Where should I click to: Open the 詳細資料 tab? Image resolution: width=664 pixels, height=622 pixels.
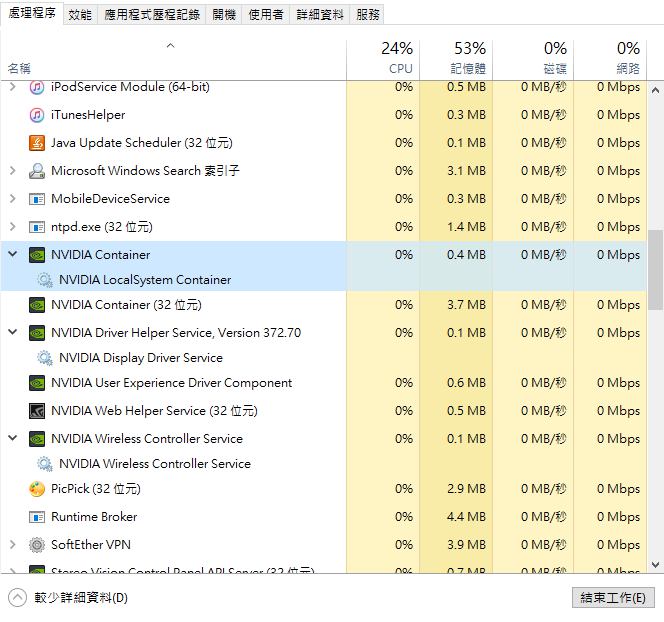[320, 15]
